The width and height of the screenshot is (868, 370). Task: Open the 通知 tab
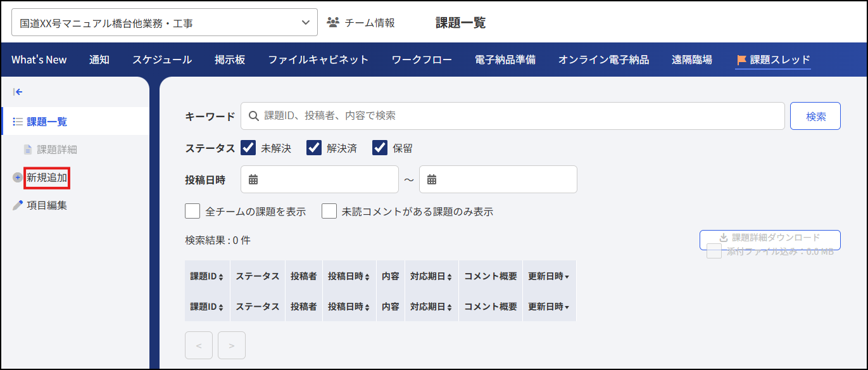click(99, 60)
